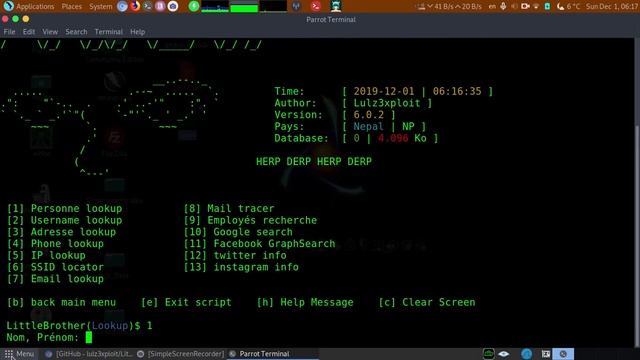Click the blue round icon in bottom panel
Viewport: 640px width, 360px height.
pos(527,354)
